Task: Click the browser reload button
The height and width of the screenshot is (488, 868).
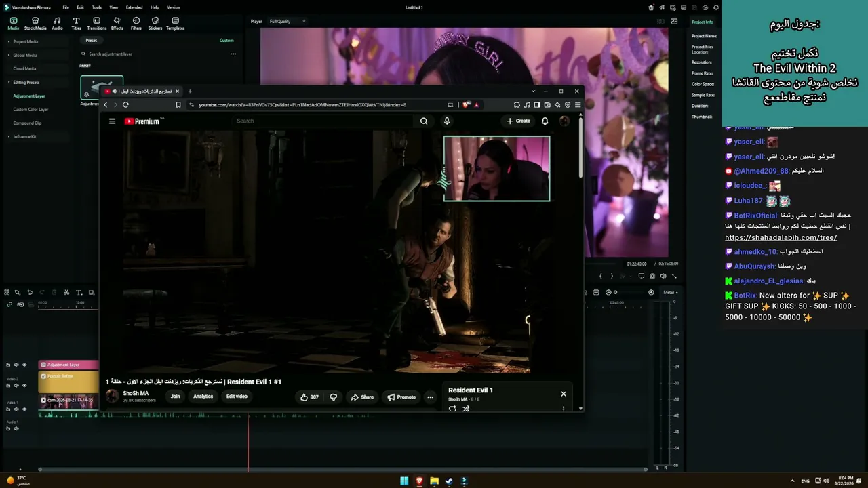Action: click(125, 105)
